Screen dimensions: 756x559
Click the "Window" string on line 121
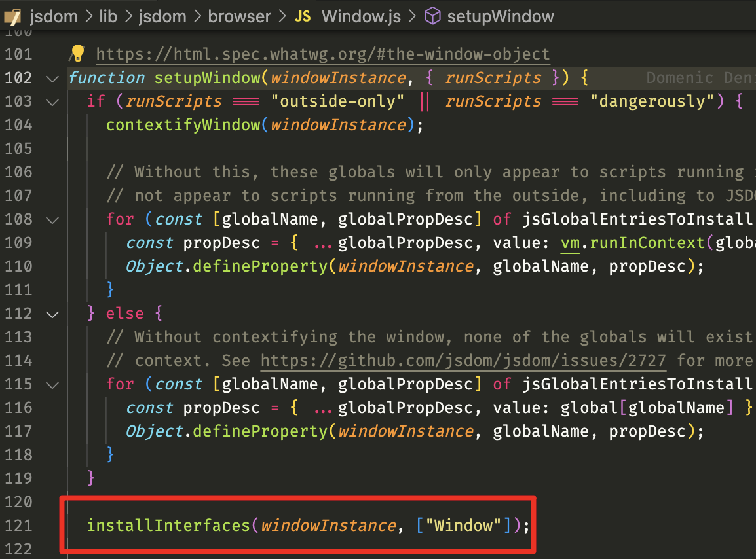(x=463, y=525)
